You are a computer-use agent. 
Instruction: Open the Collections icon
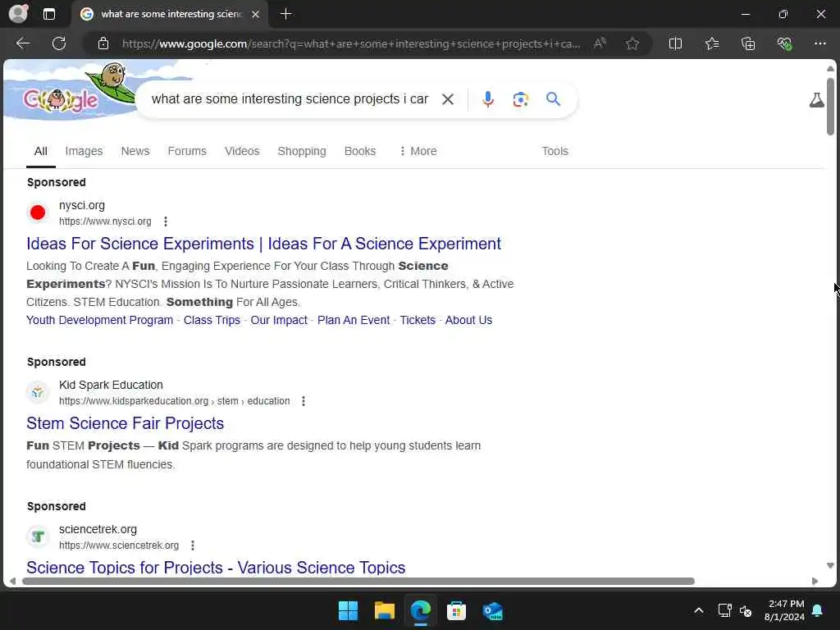(748, 43)
